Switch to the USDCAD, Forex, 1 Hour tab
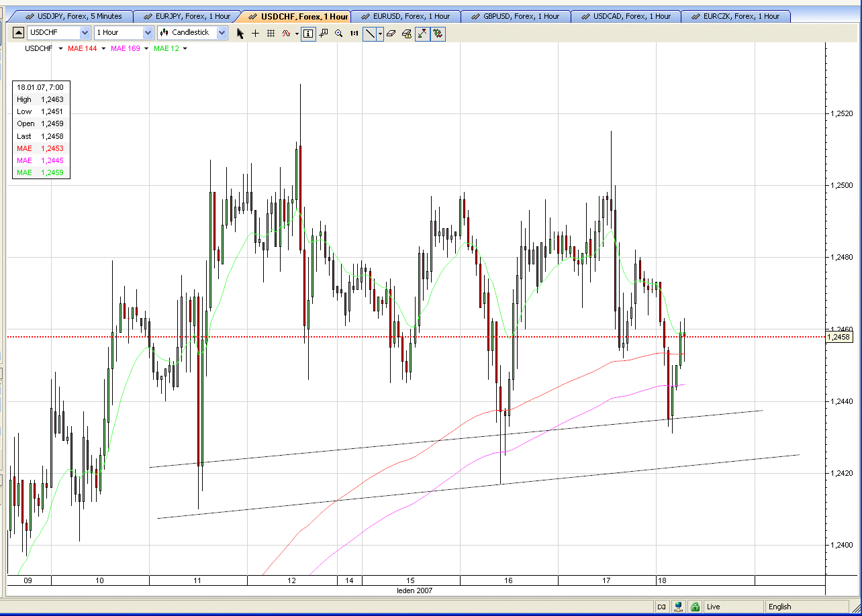This screenshot has width=862, height=616. point(626,16)
